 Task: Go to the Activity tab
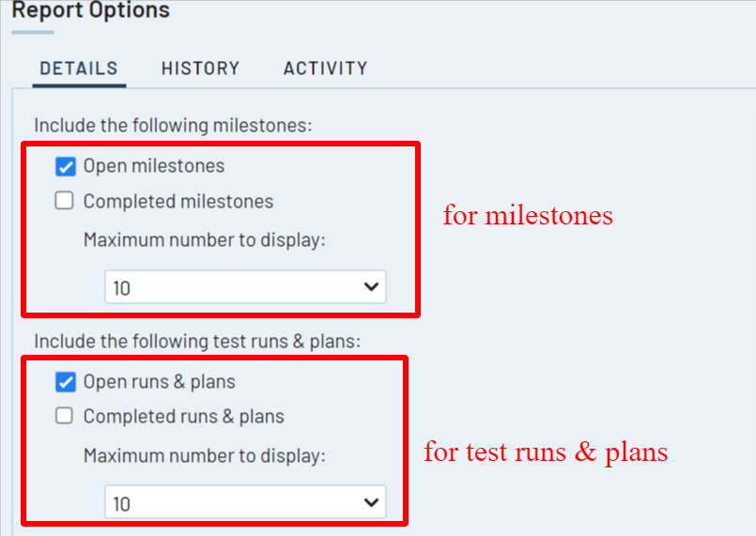pos(325,69)
